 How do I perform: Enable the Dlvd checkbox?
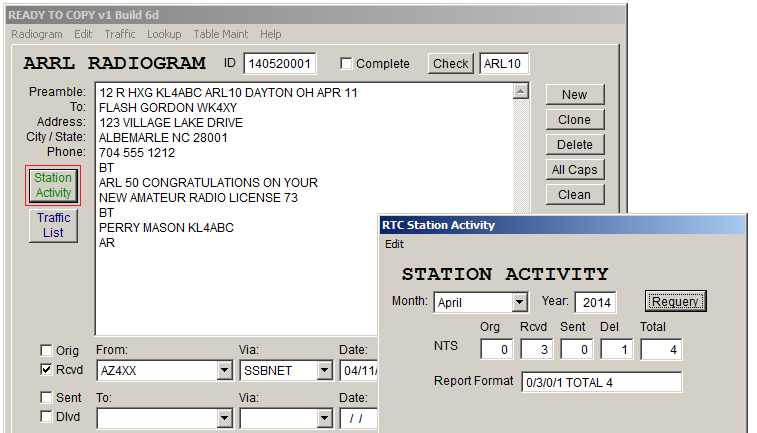coord(46,417)
